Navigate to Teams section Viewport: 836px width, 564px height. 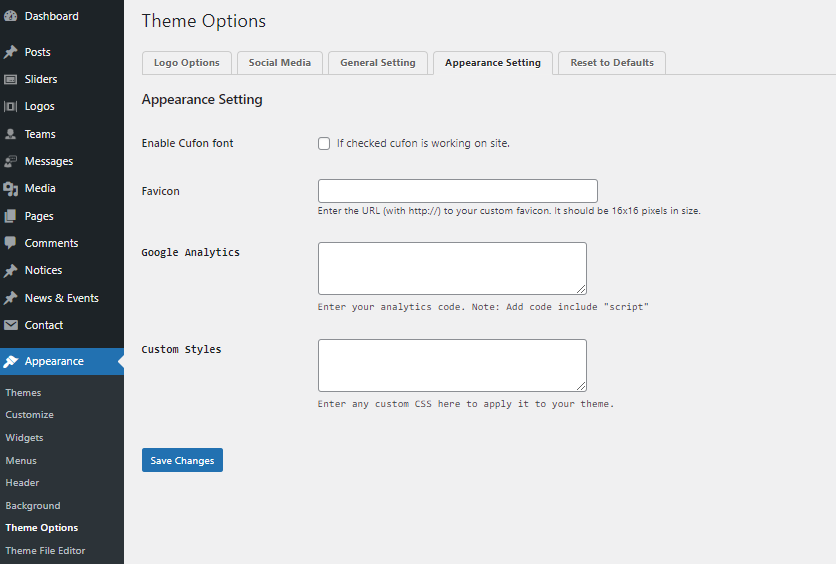click(40, 134)
